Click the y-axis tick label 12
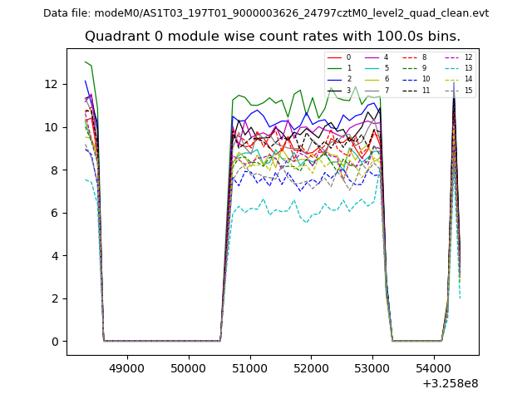 (x=51, y=84)
